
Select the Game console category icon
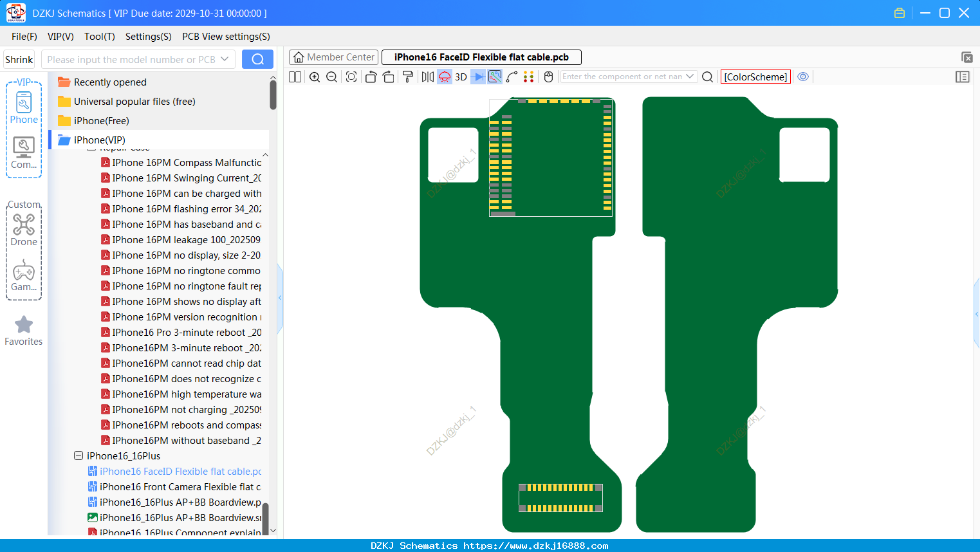tap(24, 275)
